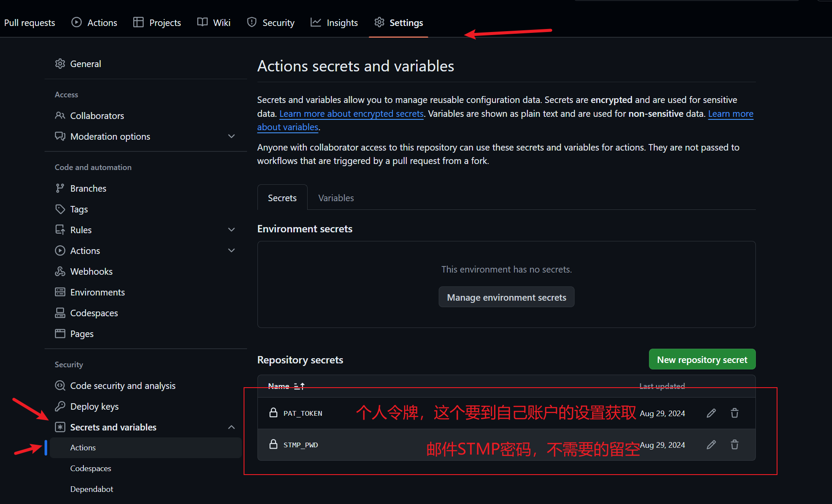Expand the Rules section chevron

click(x=231, y=230)
